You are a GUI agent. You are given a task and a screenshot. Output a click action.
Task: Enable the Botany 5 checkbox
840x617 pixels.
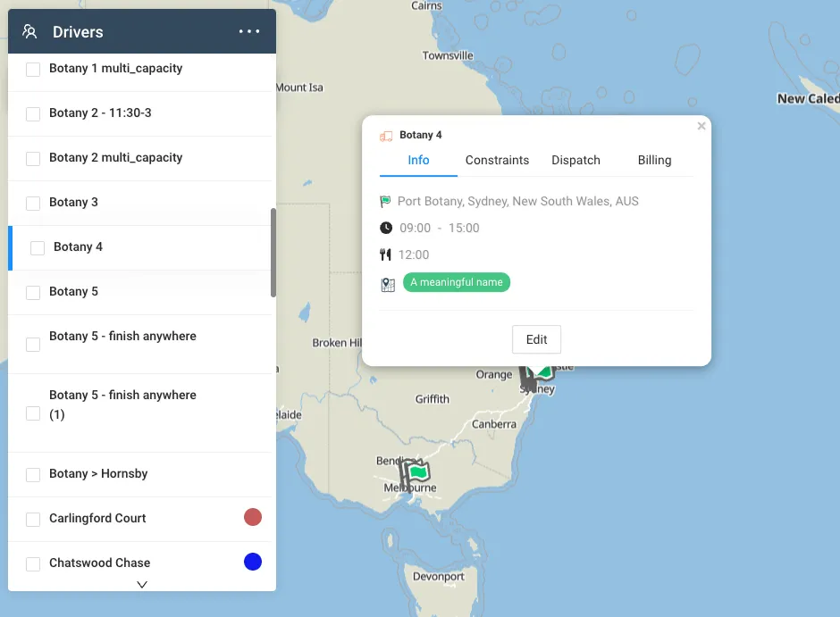33,293
